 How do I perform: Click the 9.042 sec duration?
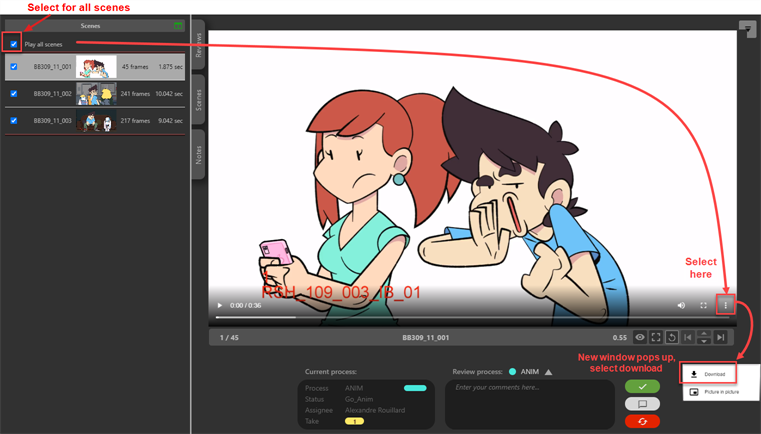(x=170, y=120)
